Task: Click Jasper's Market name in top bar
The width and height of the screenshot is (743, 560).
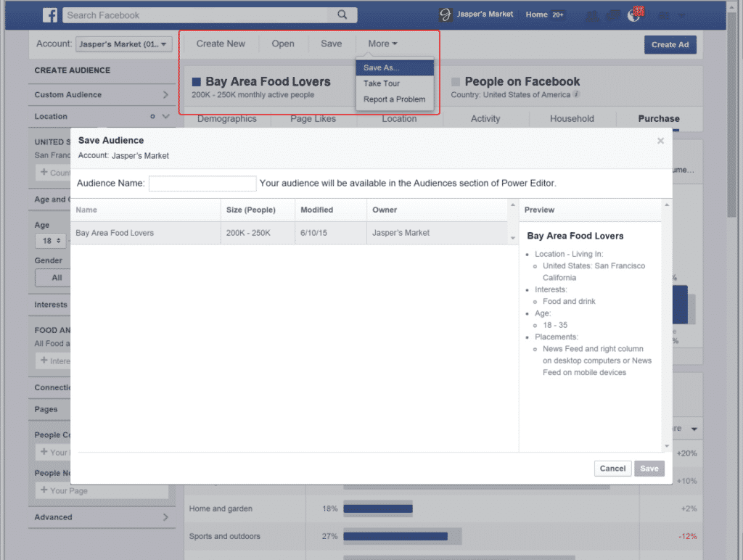Action: (x=485, y=15)
